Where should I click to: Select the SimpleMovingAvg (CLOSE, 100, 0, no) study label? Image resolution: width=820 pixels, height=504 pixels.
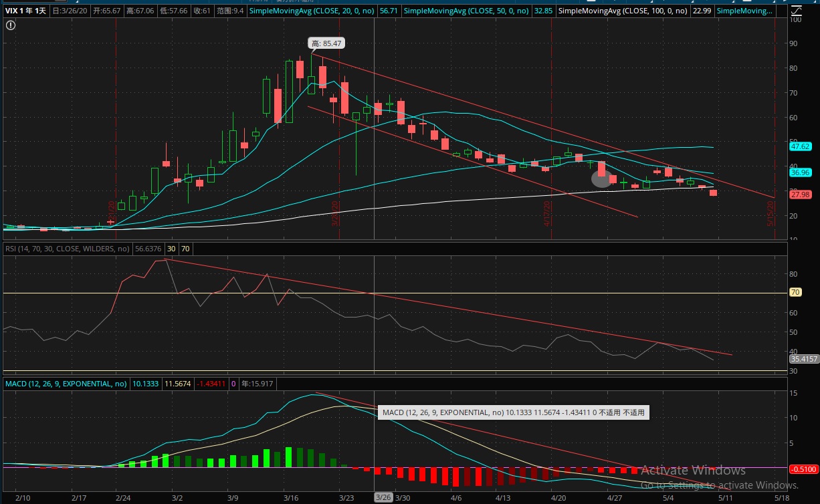click(x=623, y=11)
